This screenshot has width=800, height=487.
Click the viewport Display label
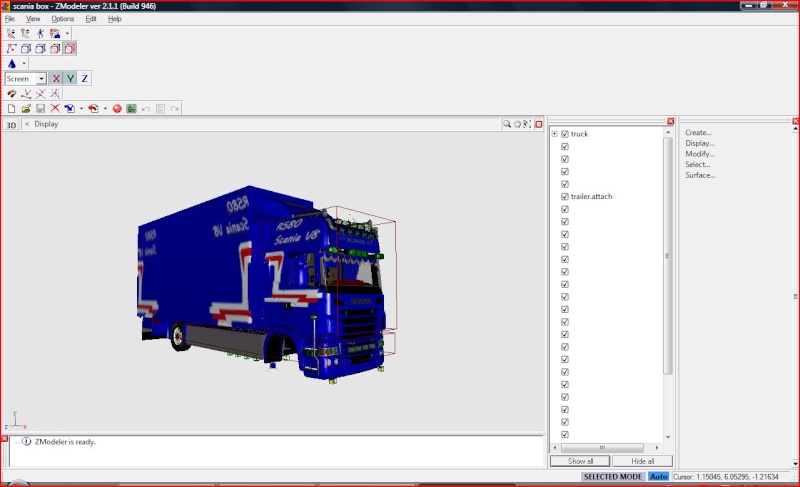(x=46, y=124)
